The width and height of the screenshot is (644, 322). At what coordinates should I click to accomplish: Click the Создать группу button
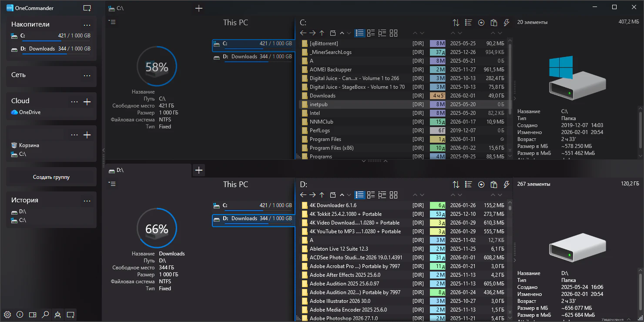coord(51,177)
